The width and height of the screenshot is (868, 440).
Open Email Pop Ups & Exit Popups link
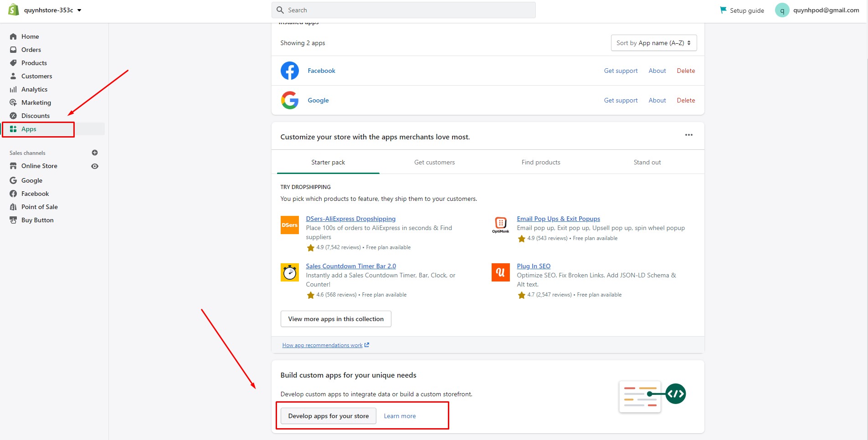(559, 219)
